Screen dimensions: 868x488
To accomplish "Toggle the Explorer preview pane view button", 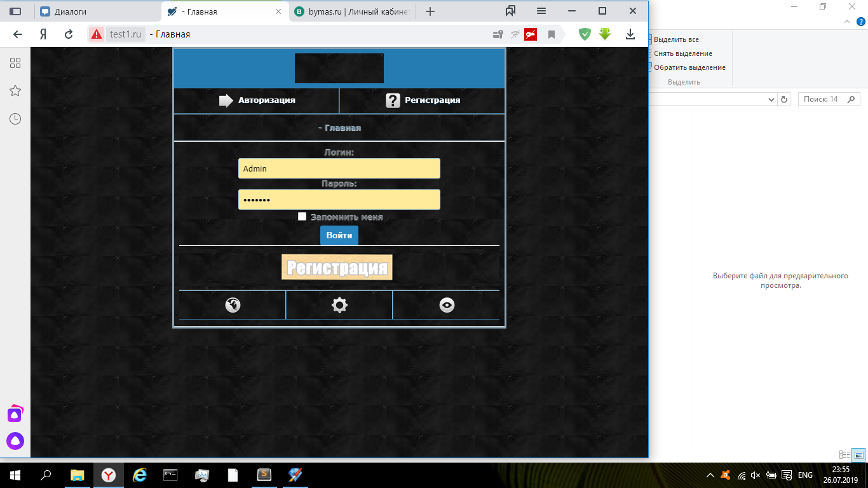I will point(858,454).
